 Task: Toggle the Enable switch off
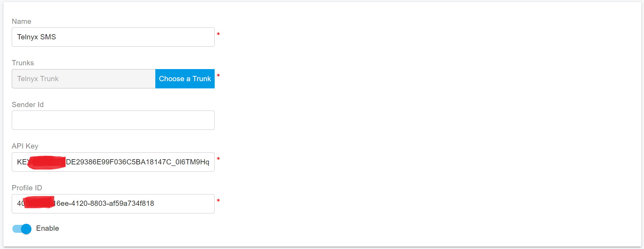coord(22,229)
